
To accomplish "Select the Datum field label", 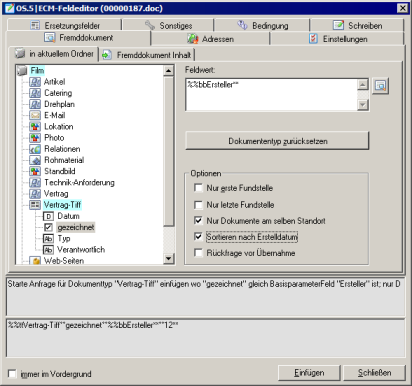I will pos(68,216).
